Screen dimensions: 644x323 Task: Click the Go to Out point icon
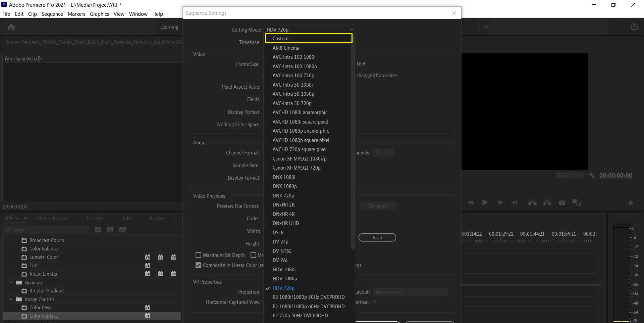[514, 202]
